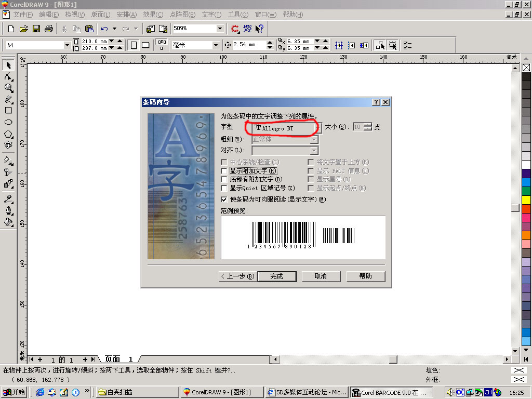Select the Shape node tool
Image resolution: width=532 pixels, height=399 pixels.
coord(8,77)
